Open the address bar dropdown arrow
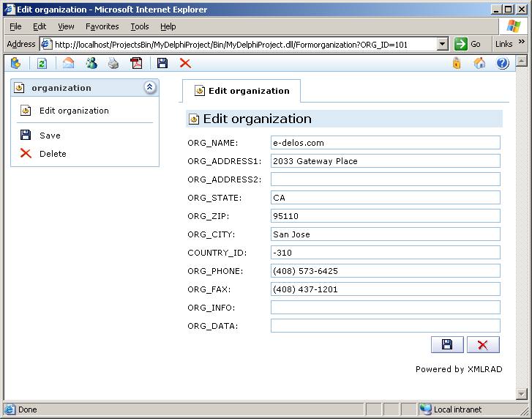Viewport: 532px width, 419px height. pos(442,44)
